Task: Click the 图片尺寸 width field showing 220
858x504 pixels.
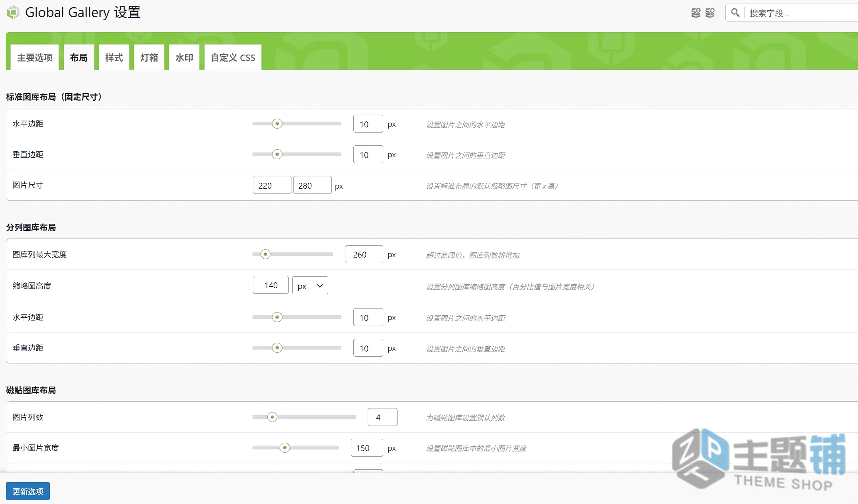Action: pyautogui.click(x=272, y=185)
